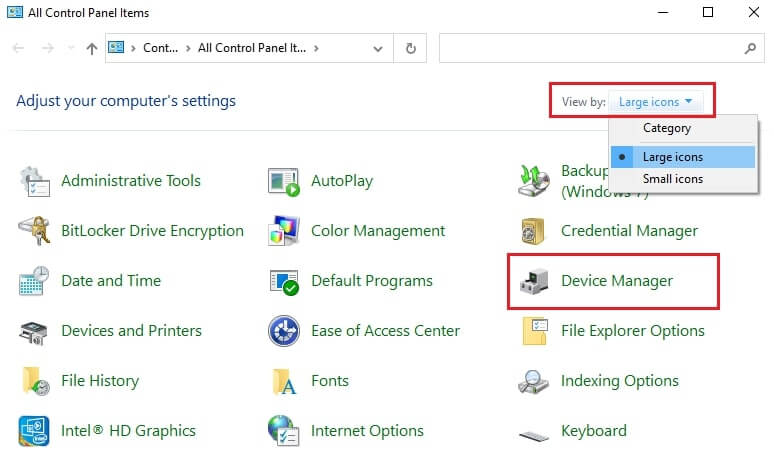This screenshot has width=774, height=453.
Task: Open Fonts link text
Action: 330,381
